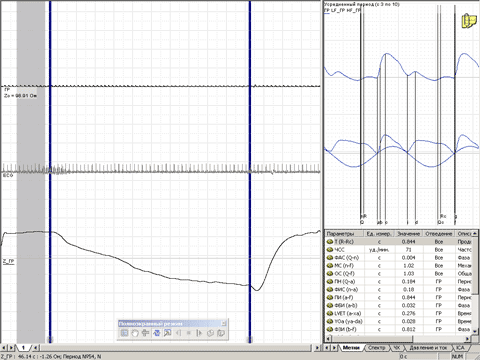Click the value 0.844 in the T (R-Rc) row
This screenshot has height=360, width=480.
tap(408, 241)
